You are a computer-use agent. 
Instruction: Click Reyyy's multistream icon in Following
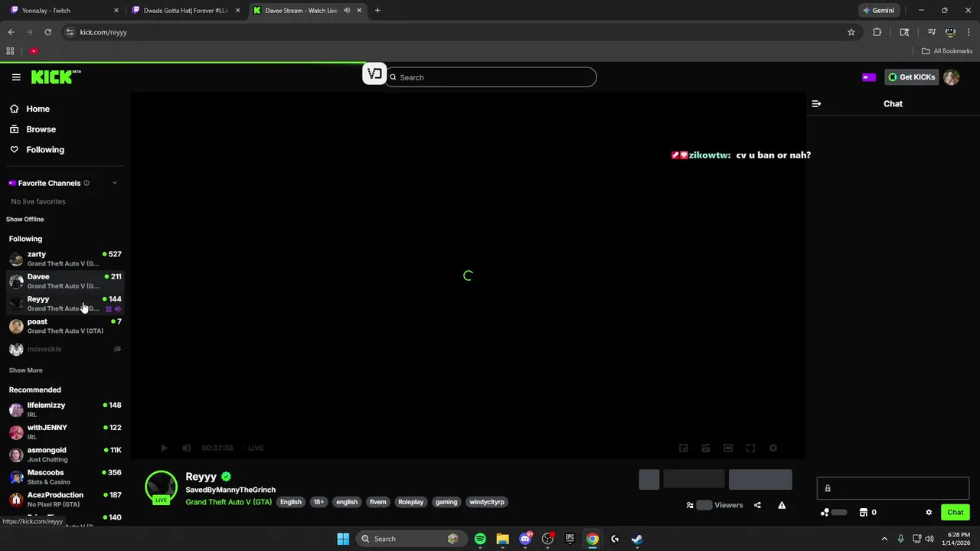click(x=109, y=309)
